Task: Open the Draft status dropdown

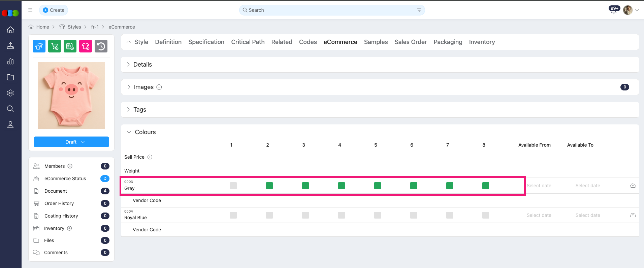Action: click(x=71, y=142)
